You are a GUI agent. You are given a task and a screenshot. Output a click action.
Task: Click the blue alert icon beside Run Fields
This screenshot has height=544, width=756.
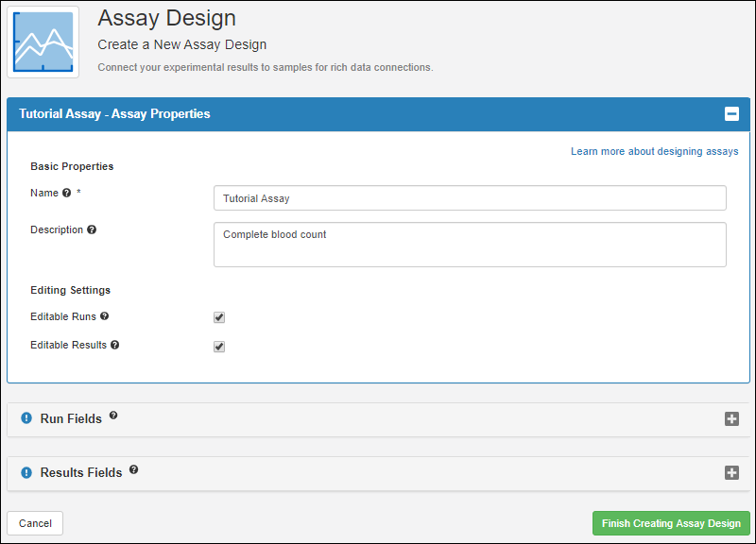[26, 418]
